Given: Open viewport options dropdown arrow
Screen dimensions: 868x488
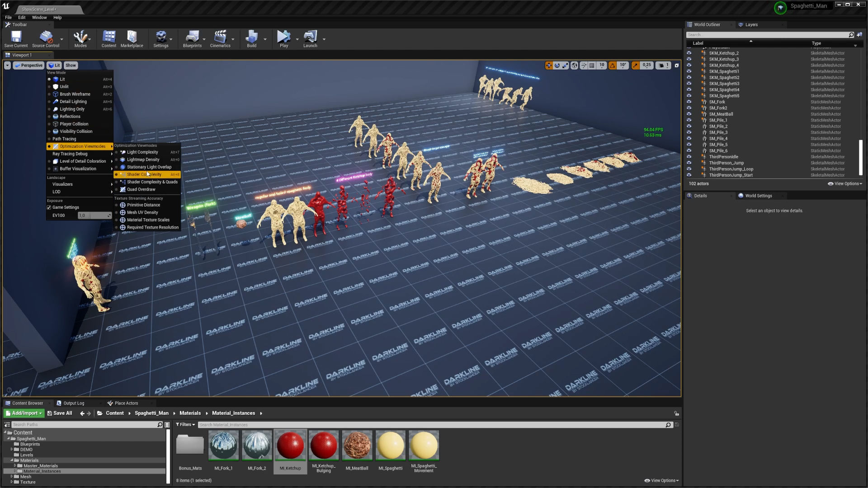Looking at the screenshot, I should 7,66.
